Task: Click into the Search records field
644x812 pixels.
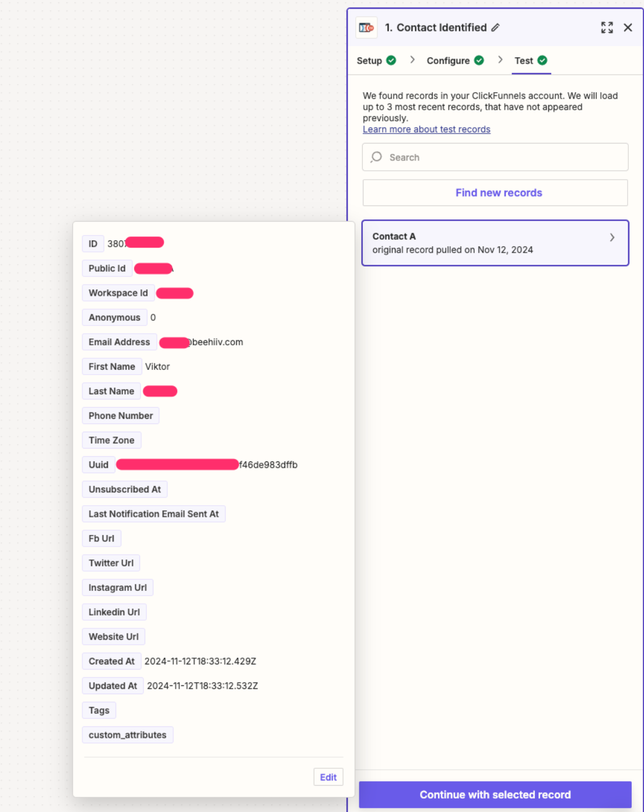Action: tap(502, 157)
